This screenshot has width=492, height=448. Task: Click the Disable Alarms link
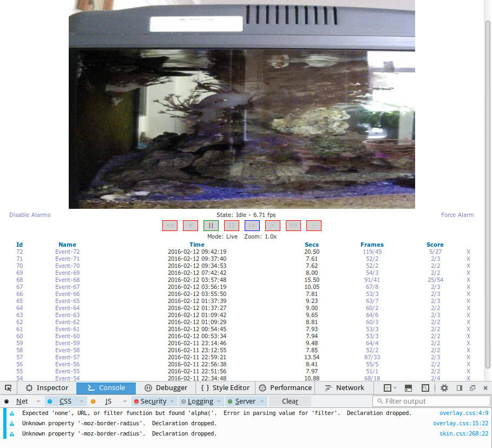click(x=30, y=215)
